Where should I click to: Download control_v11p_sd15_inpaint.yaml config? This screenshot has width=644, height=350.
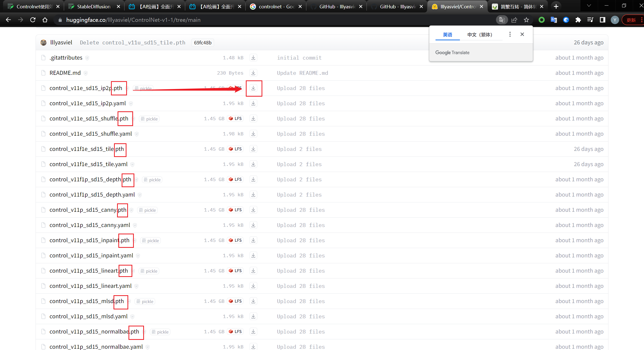coord(253,256)
